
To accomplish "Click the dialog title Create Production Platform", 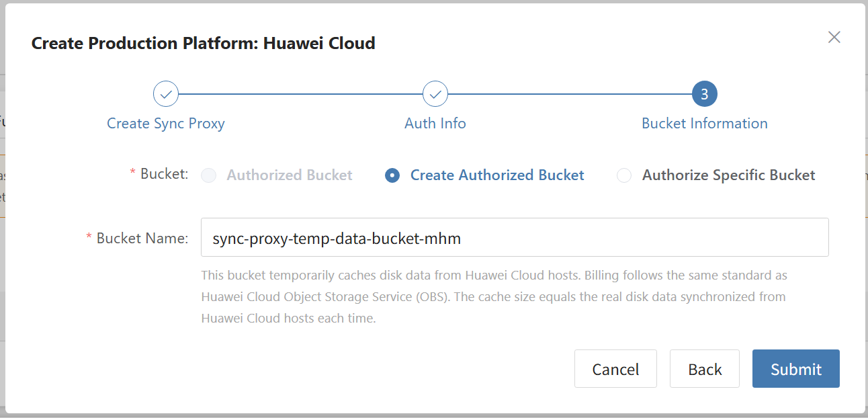I will pos(203,44).
